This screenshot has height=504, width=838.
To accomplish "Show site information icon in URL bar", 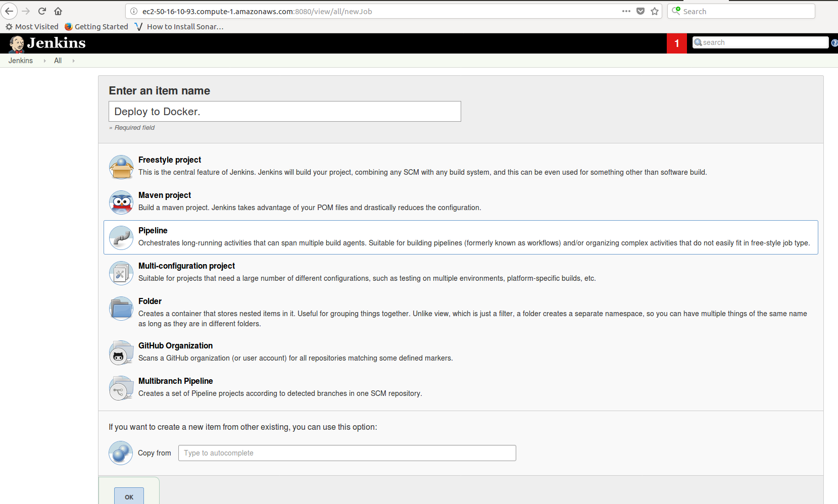I will click(134, 11).
